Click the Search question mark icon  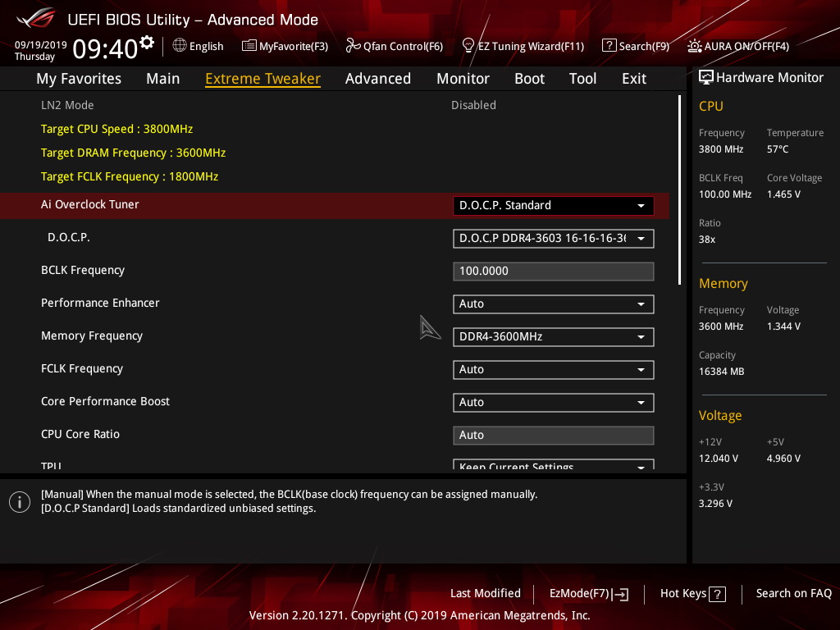click(x=609, y=46)
